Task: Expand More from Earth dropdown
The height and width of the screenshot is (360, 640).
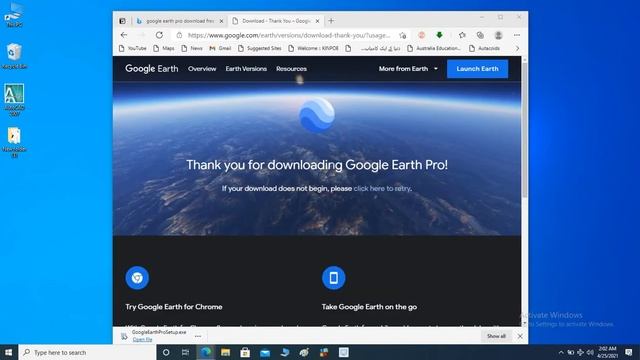Action: coord(408,69)
